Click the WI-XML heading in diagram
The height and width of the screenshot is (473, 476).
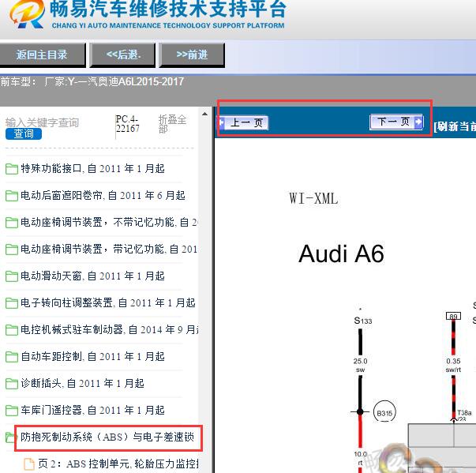pyautogui.click(x=313, y=199)
